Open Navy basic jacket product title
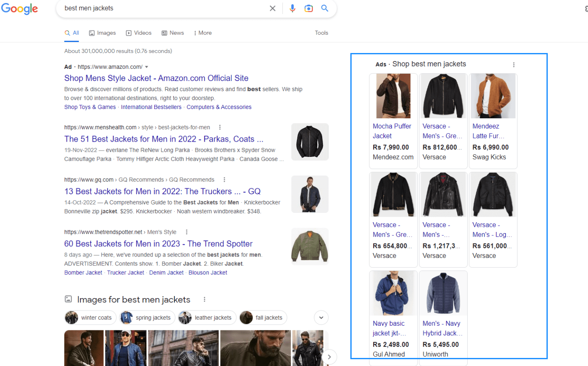The image size is (588, 366). [x=389, y=328]
